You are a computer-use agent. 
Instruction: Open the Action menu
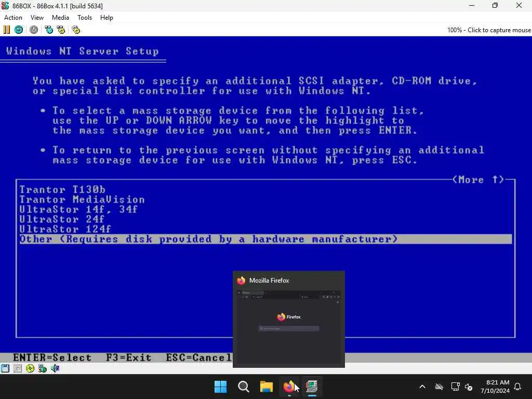pyautogui.click(x=13, y=18)
